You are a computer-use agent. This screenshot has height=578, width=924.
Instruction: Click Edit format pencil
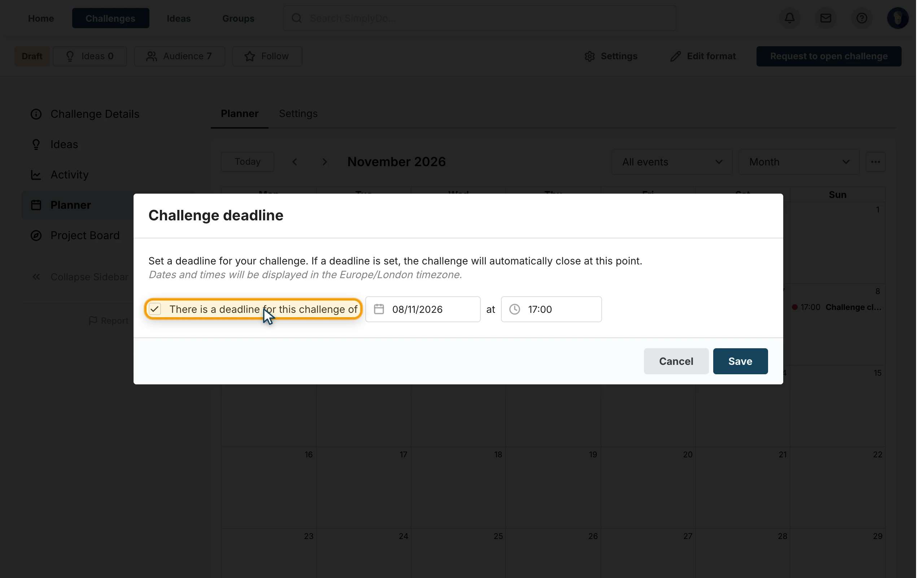click(x=702, y=56)
